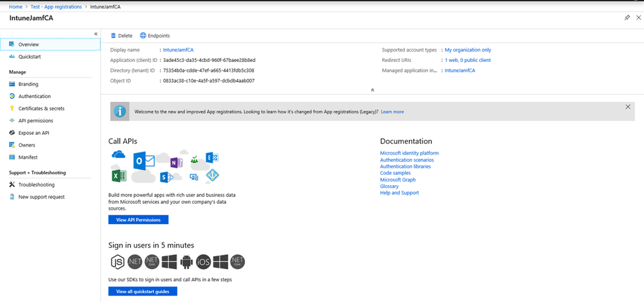Click the Expose an API cloud icon
Viewport: 644px width, 302px height.
point(12,133)
